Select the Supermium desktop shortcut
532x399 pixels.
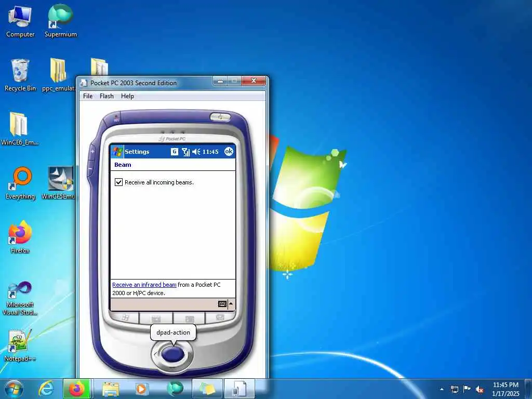pos(61,21)
